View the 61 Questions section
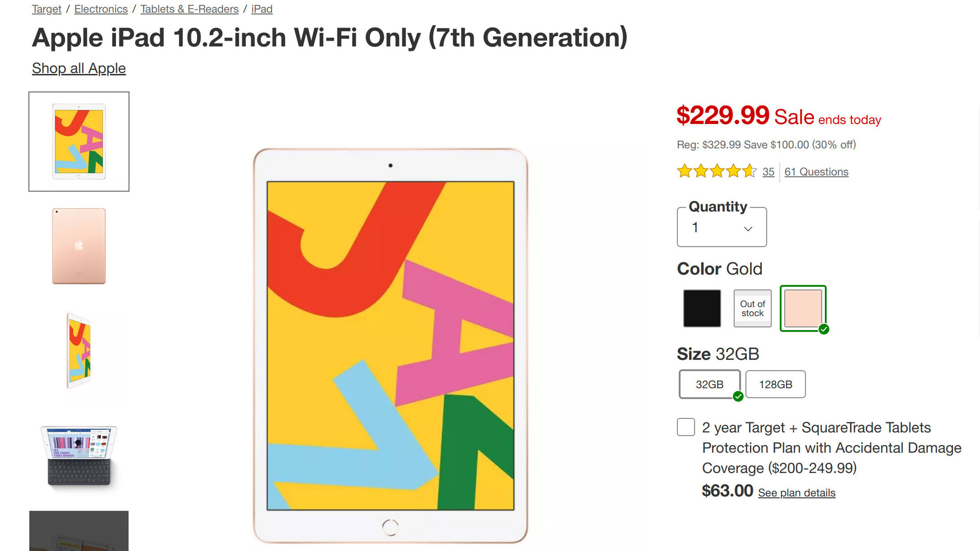 click(816, 172)
